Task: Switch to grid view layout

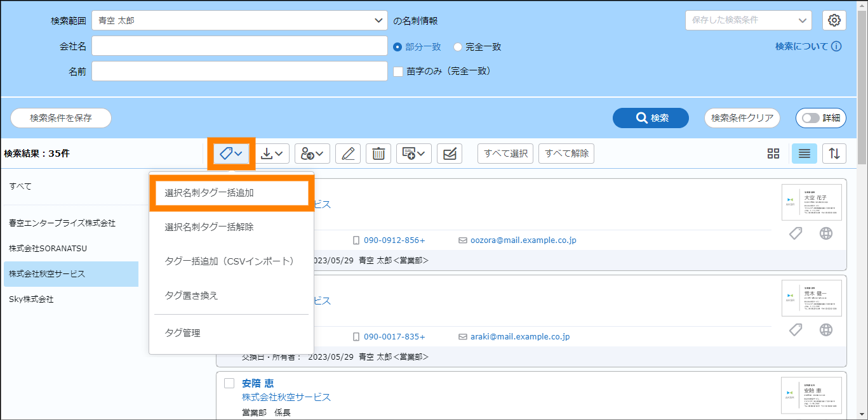Action: tap(773, 154)
